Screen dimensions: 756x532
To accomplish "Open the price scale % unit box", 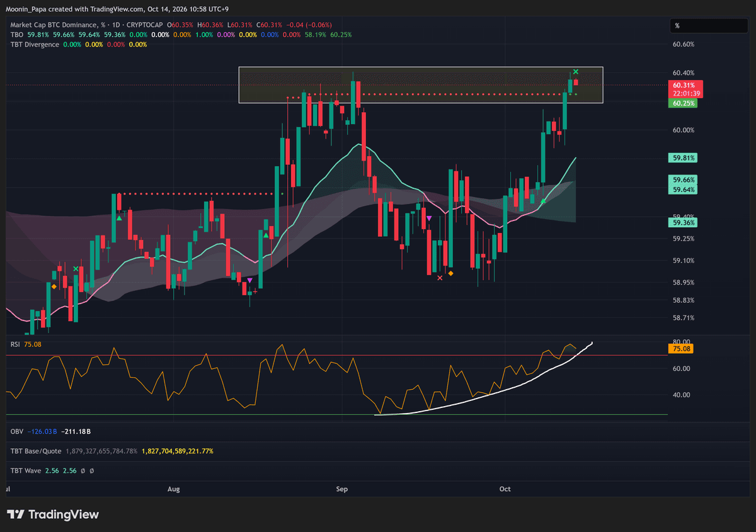I will click(x=707, y=26).
